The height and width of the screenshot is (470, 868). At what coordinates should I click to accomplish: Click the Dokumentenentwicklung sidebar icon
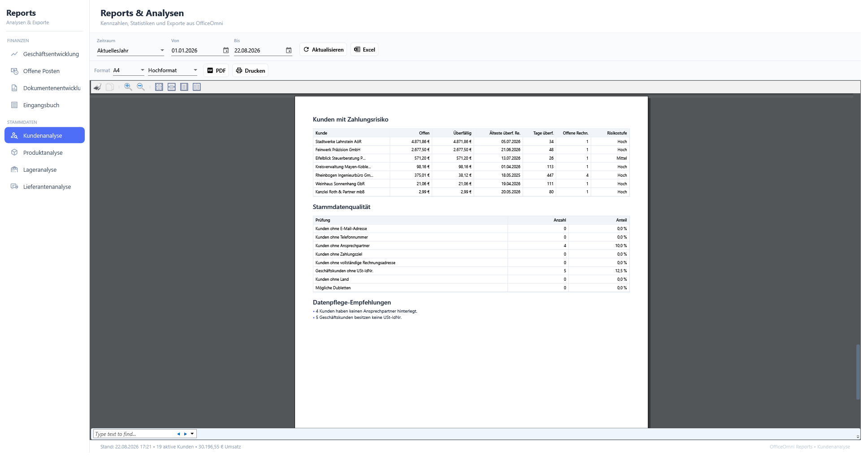click(x=14, y=88)
